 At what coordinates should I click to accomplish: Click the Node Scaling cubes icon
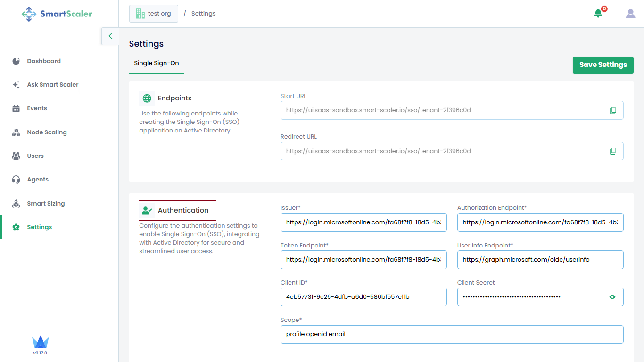[16, 132]
